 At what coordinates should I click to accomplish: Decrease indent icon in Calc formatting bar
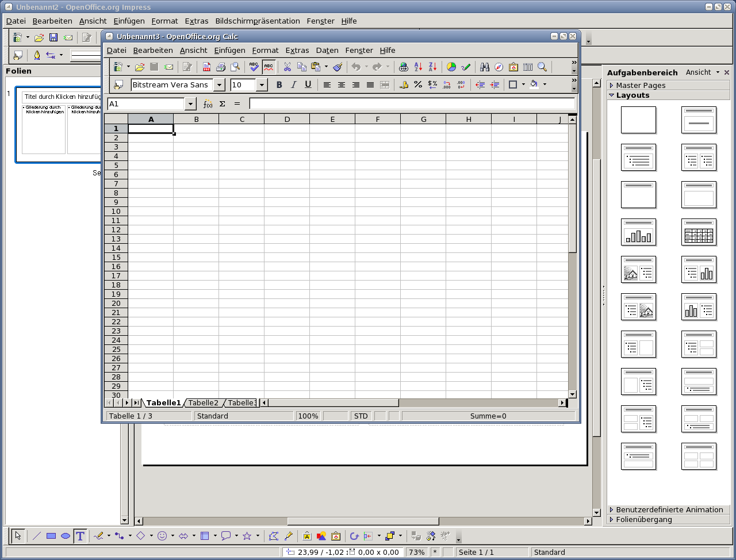pos(480,85)
